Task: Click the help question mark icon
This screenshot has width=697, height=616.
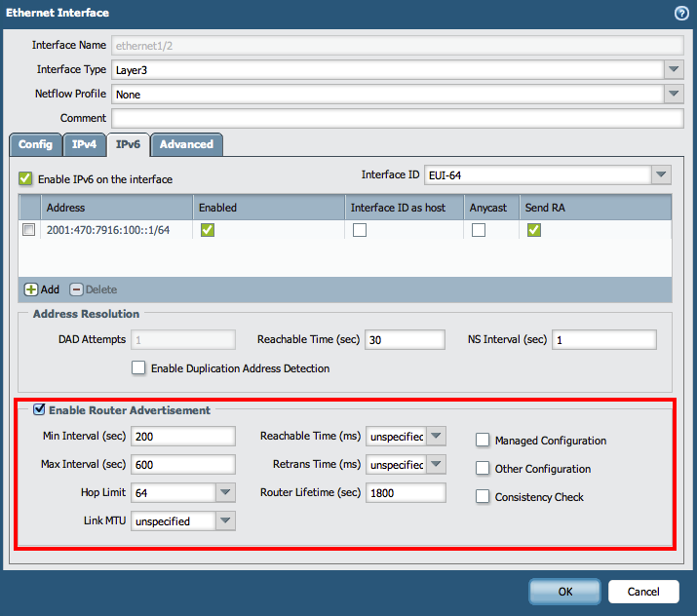Action: (681, 13)
